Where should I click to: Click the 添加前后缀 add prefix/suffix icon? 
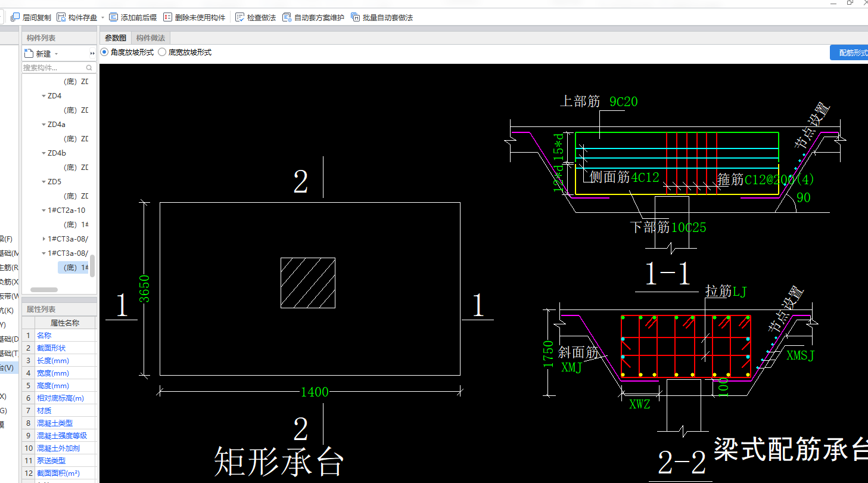(x=113, y=18)
